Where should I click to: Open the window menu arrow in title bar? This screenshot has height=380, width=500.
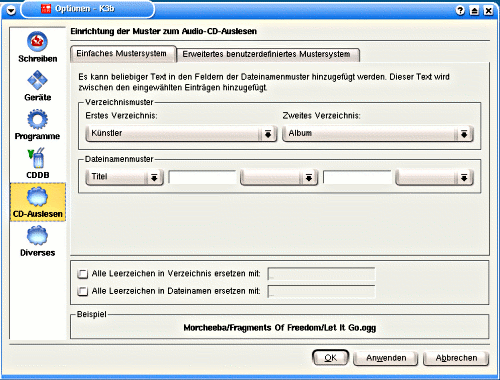click(11, 10)
